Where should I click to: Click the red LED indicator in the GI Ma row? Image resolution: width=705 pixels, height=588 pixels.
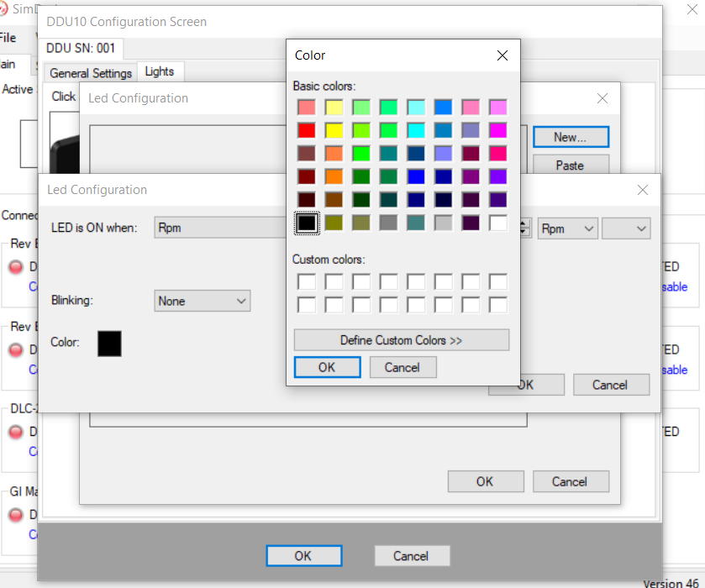[x=15, y=515]
